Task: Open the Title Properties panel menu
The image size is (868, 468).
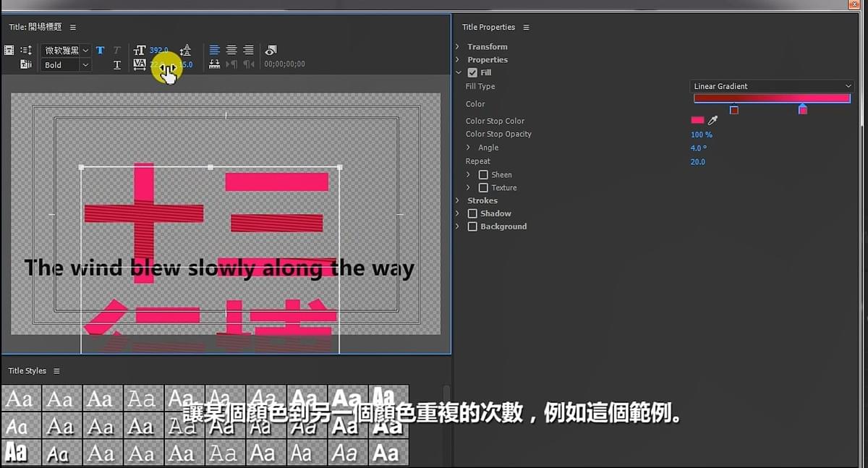Action: point(526,27)
